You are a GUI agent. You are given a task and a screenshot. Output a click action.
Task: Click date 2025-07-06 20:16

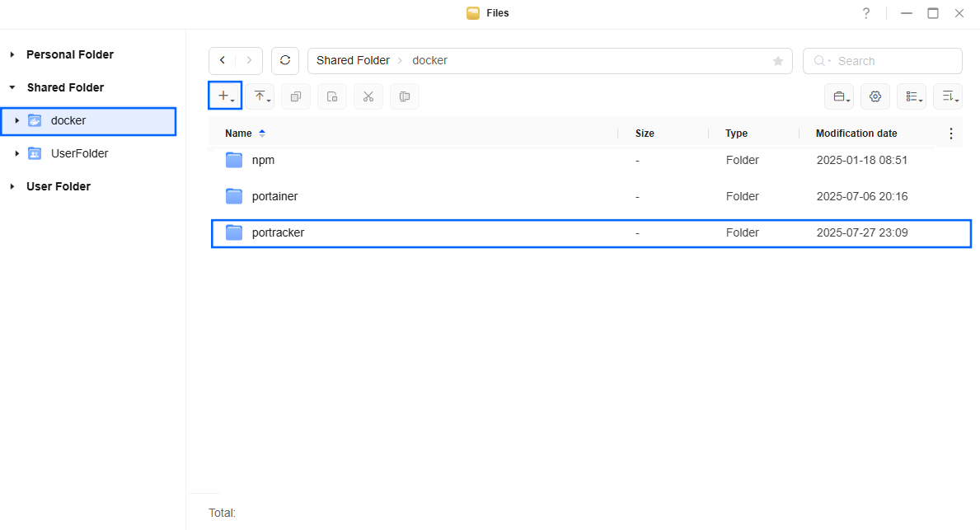[862, 196]
